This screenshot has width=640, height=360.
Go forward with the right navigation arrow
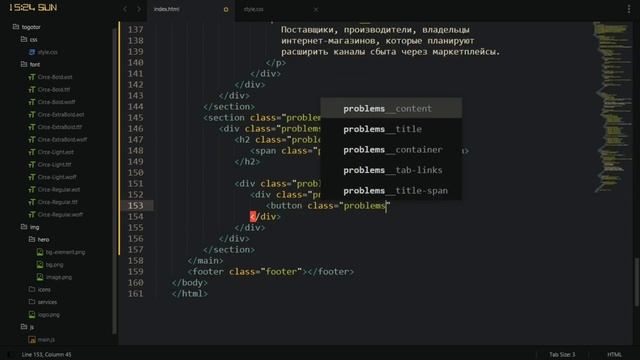(x=139, y=9)
